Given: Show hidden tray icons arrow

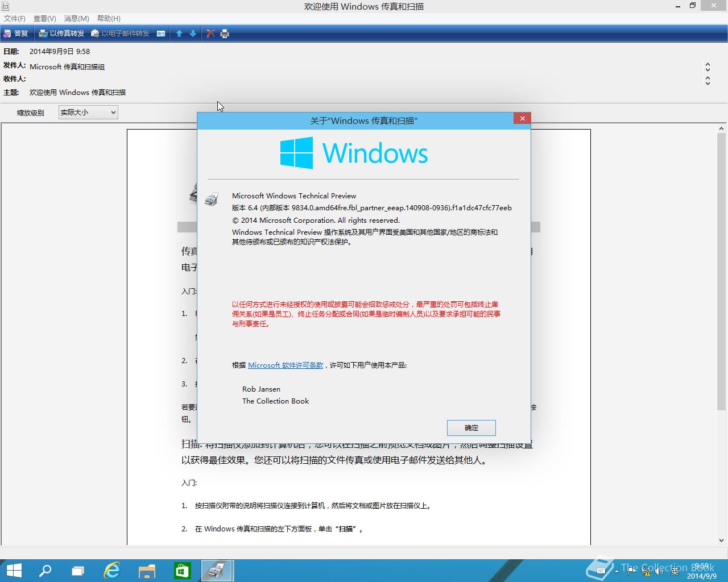Looking at the screenshot, I should point(617,571).
